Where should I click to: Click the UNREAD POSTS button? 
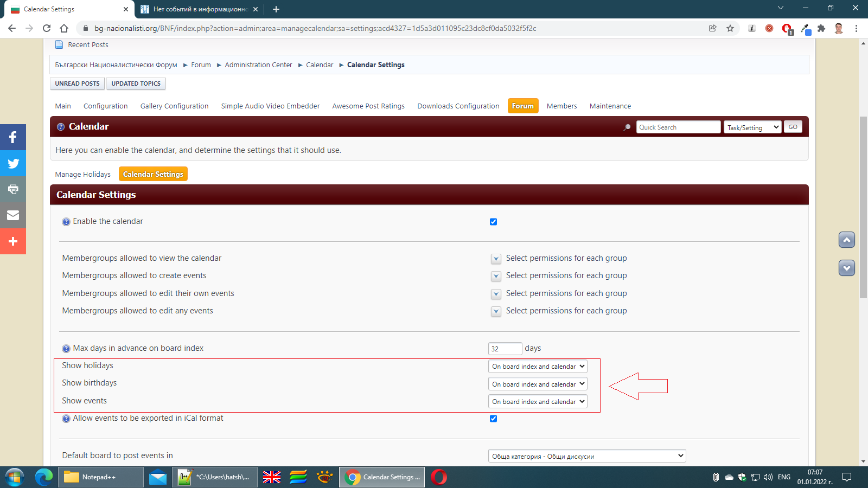pyautogui.click(x=78, y=84)
